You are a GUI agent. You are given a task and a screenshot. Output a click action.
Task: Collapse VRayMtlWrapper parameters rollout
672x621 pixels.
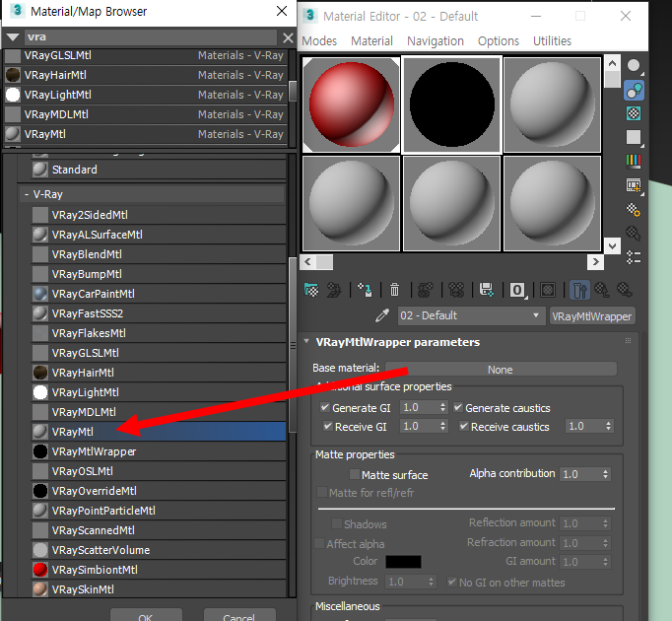(306, 342)
